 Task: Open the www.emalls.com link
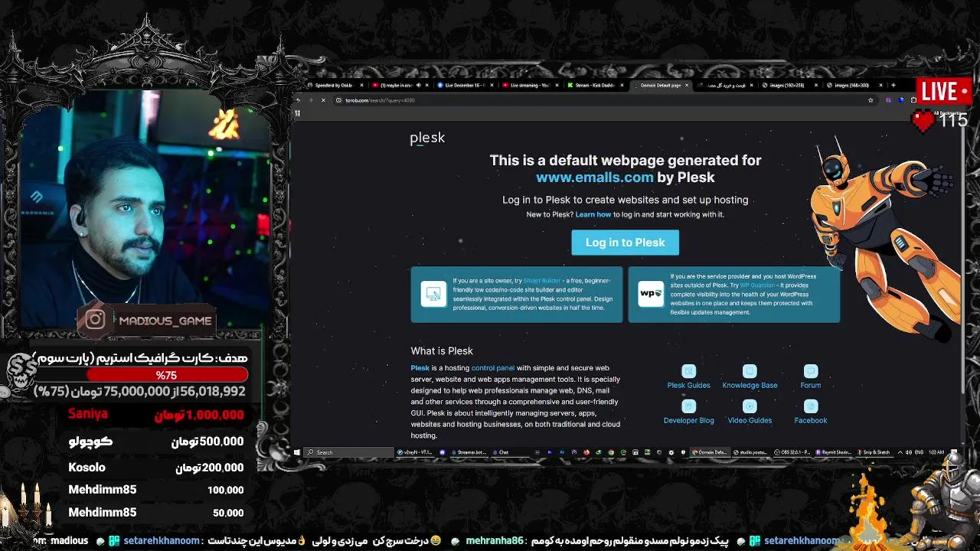pos(595,178)
